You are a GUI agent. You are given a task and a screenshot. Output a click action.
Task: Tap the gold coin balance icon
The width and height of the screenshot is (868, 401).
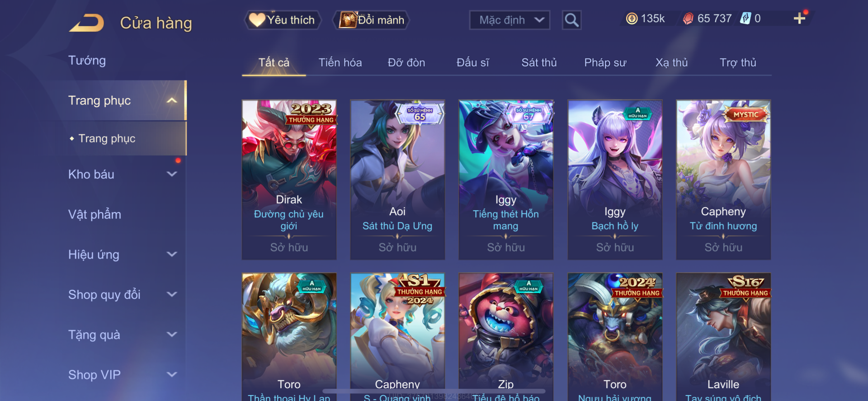click(x=632, y=19)
